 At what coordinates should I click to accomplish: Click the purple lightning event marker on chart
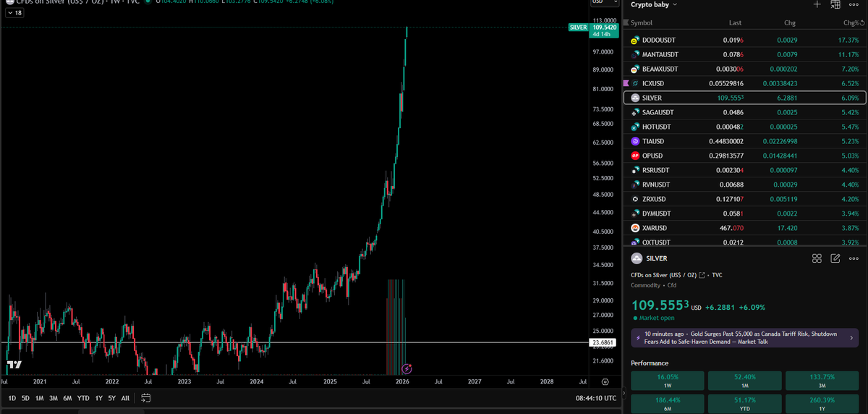click(407, 369)
